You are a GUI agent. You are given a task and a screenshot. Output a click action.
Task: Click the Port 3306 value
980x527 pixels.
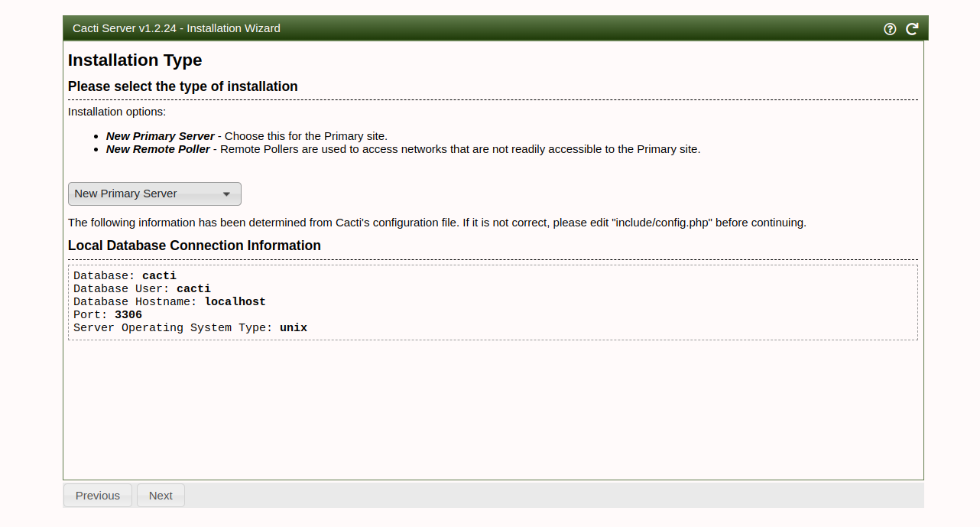[128, 314]
